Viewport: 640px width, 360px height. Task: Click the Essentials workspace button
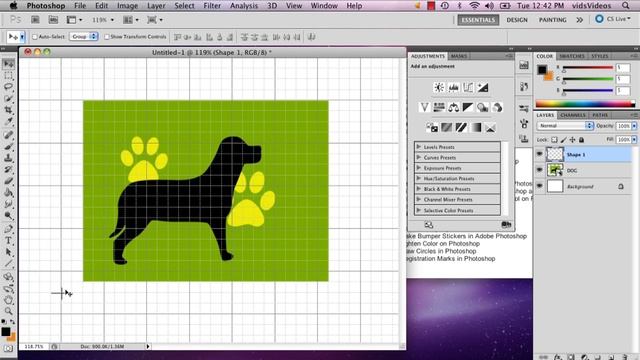point(478,20)
